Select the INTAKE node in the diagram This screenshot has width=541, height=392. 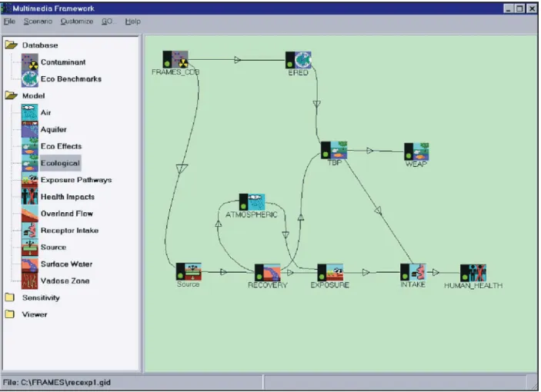413,272
